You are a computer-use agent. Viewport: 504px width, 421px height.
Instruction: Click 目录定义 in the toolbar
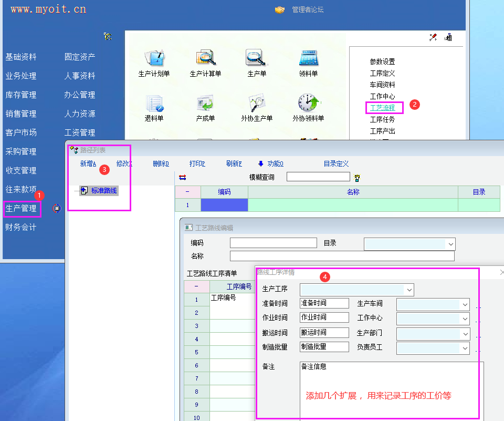[336, 164]
